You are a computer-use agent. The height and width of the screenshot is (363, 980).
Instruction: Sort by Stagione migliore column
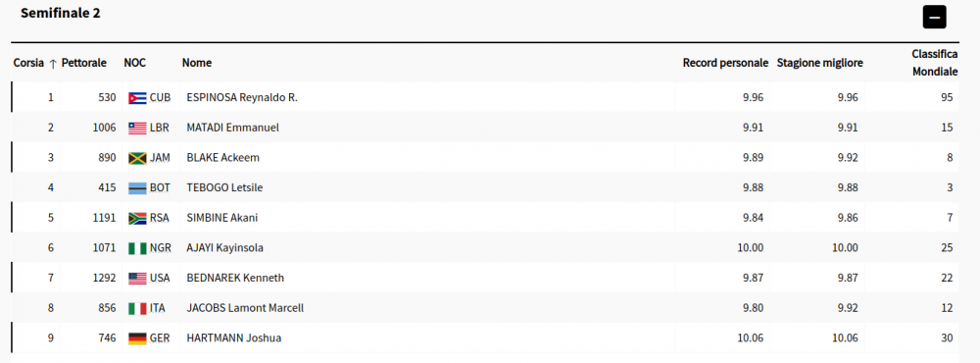[x=820, y=63]
